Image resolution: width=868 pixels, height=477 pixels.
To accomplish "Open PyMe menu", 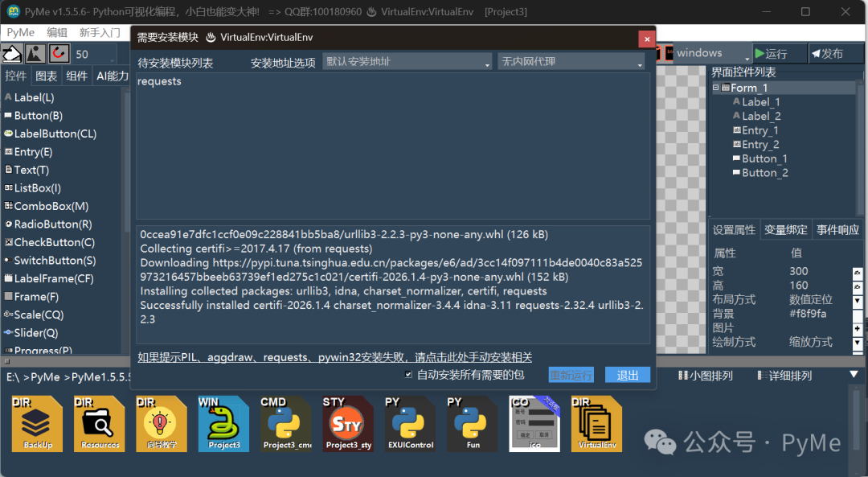I will click(x=20, y=33).
